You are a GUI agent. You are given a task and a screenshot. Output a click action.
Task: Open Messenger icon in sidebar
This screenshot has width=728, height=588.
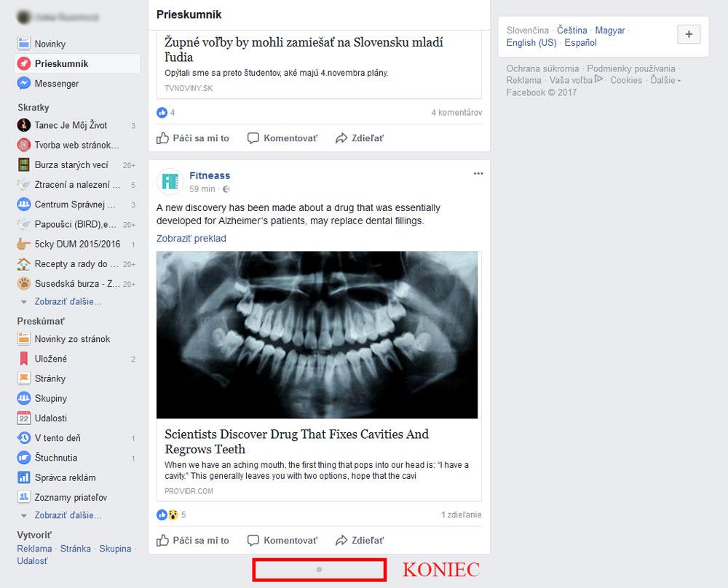tap(24, 84)
